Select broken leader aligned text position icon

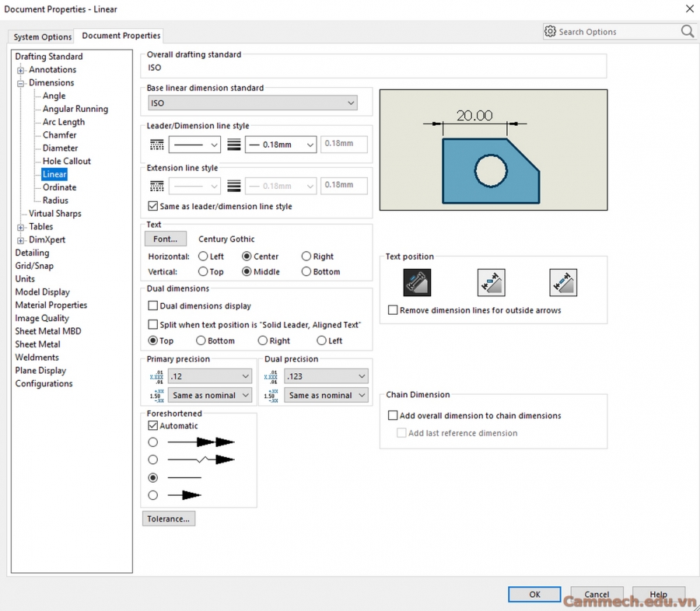pos(563,282)
